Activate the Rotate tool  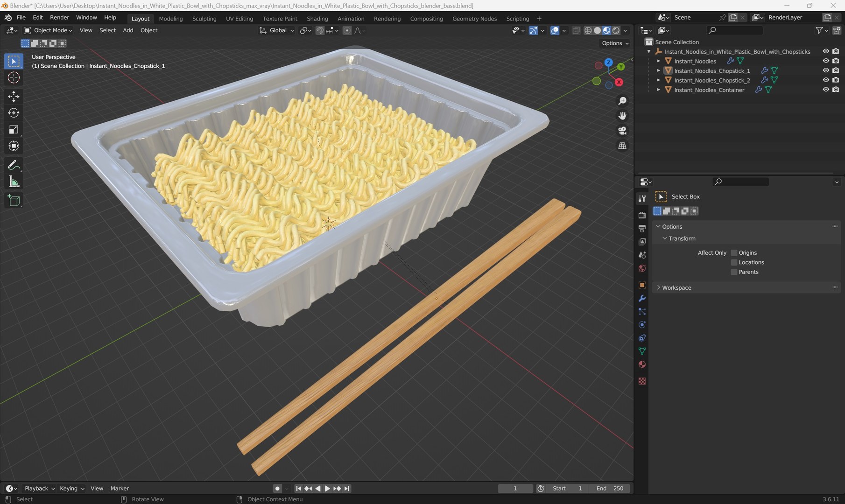[x=14, y=113]
